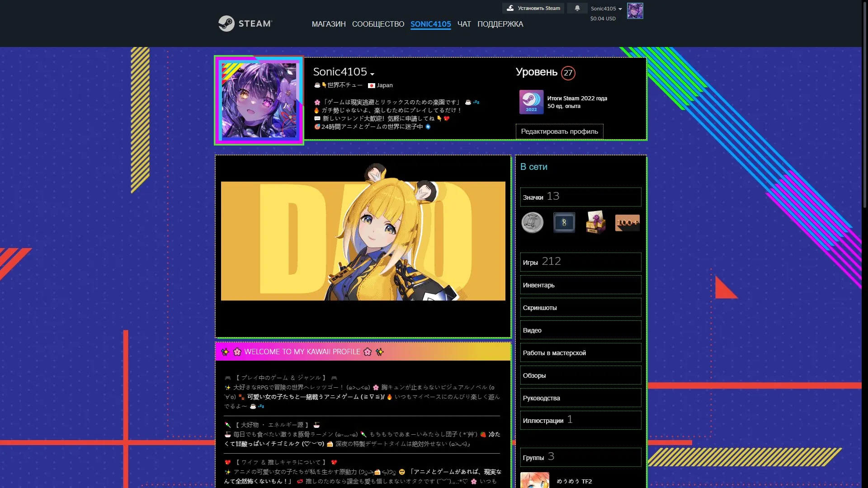
Task: Click the Install Steam download icon
Action: click(510, 8)
